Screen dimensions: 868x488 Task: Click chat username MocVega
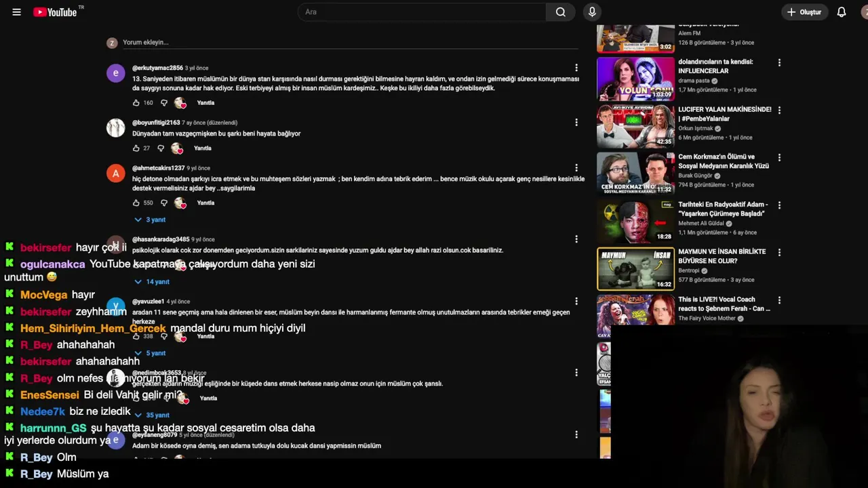(x=44, y=295)
